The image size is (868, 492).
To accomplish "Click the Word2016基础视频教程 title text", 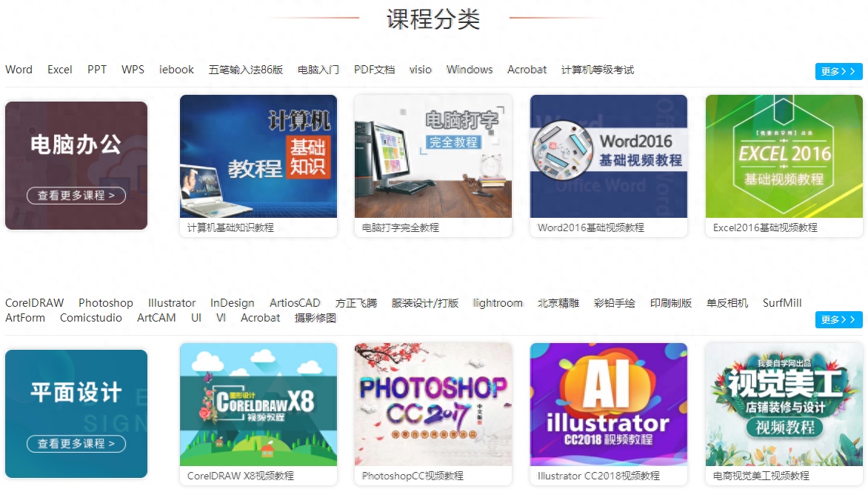I will (x=591, y=227).
